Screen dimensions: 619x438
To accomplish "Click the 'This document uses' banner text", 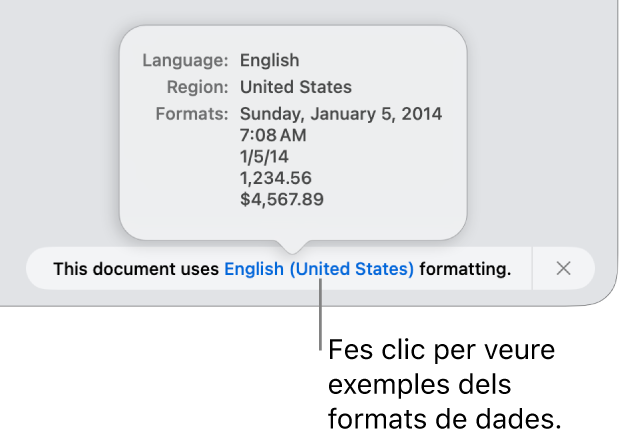I will tap(136, 268).
